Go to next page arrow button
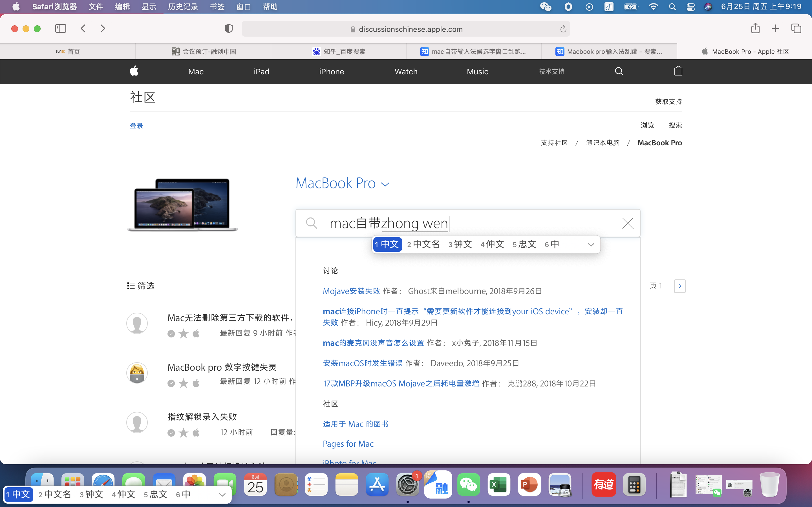 pyautogui.click(x=679, y=286)
